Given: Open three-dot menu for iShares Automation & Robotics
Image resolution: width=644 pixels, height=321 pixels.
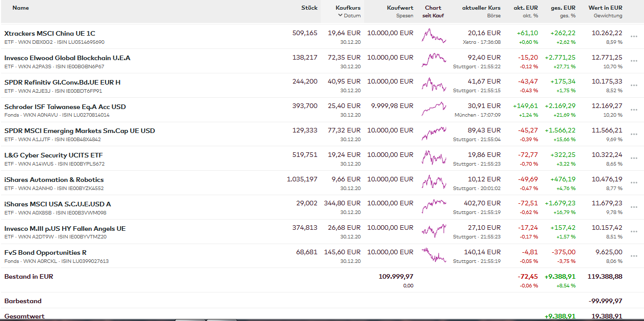Looking at the screenshot, I should coord(634,183).
